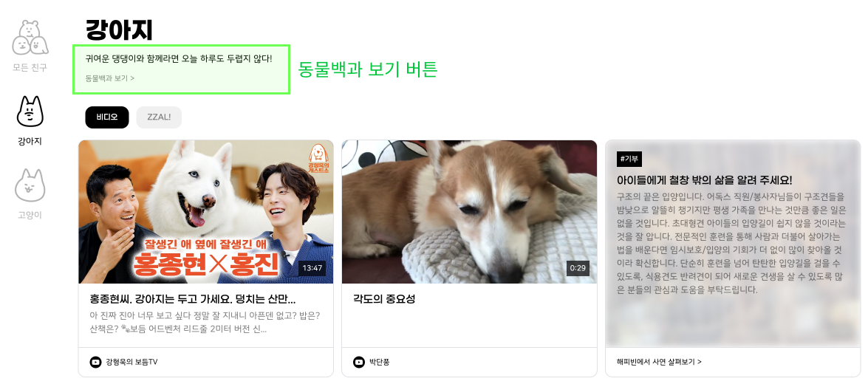Screen dimensions: 868x384
Task: Select the 고양이 cat face icon
Action: click(x=30, y=185)
